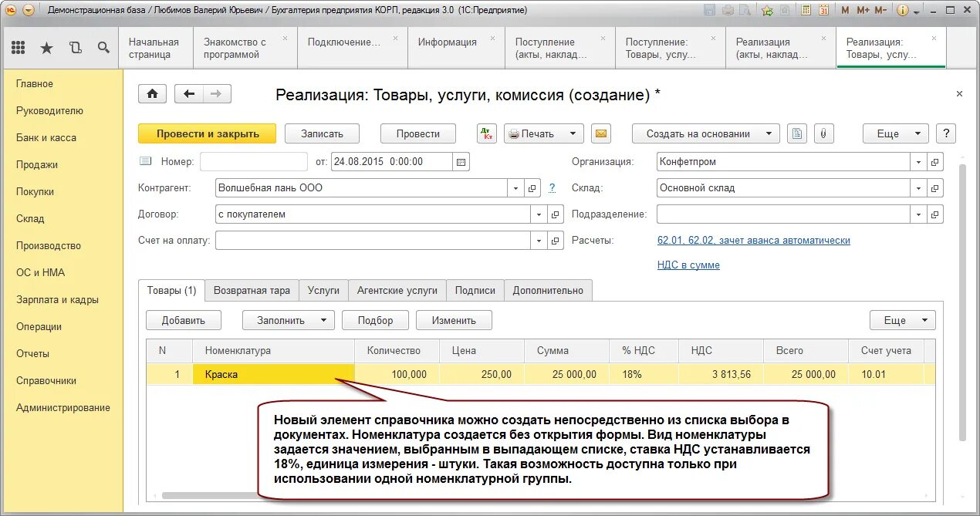
Task: Open calendar icon in title bar
Action: click(824, 10)
